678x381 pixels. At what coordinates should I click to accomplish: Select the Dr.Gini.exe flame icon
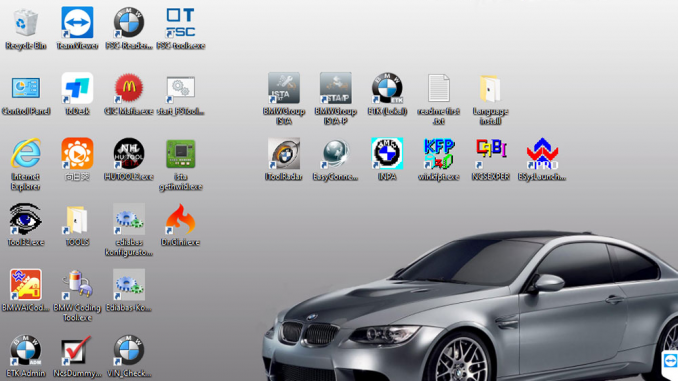[x=181, y=219]
